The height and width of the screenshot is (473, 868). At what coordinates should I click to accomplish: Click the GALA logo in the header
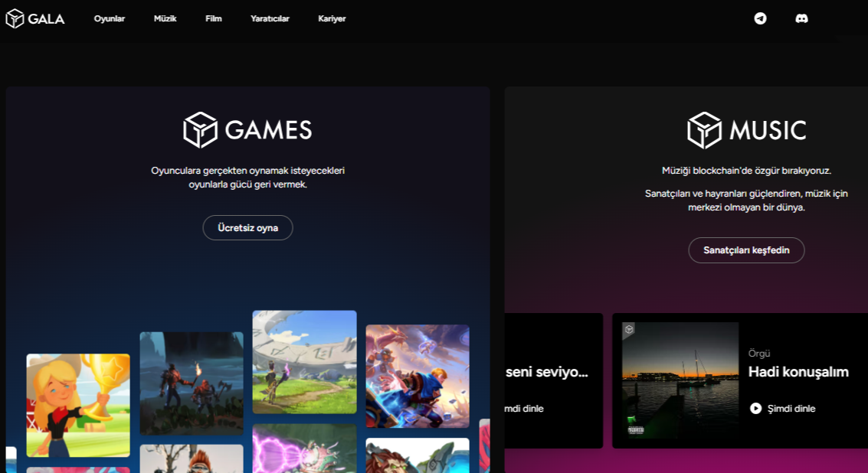pyautogui.click(x=35, y=19)
